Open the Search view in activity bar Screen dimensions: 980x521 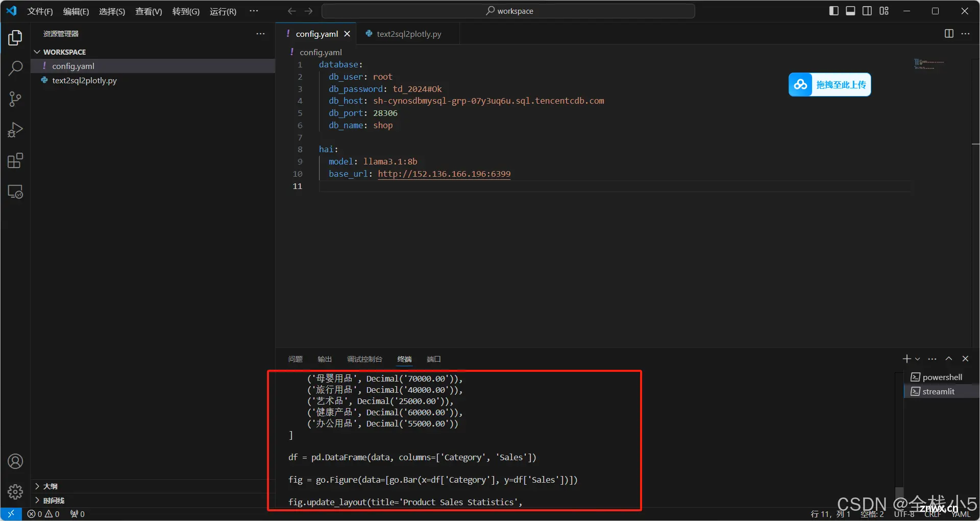15,68
